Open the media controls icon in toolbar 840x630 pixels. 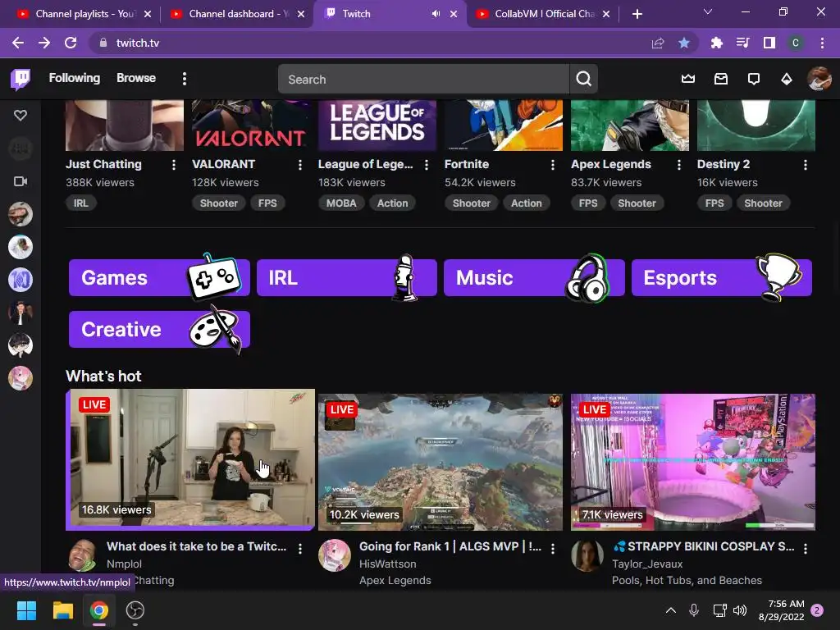(742, 43)
